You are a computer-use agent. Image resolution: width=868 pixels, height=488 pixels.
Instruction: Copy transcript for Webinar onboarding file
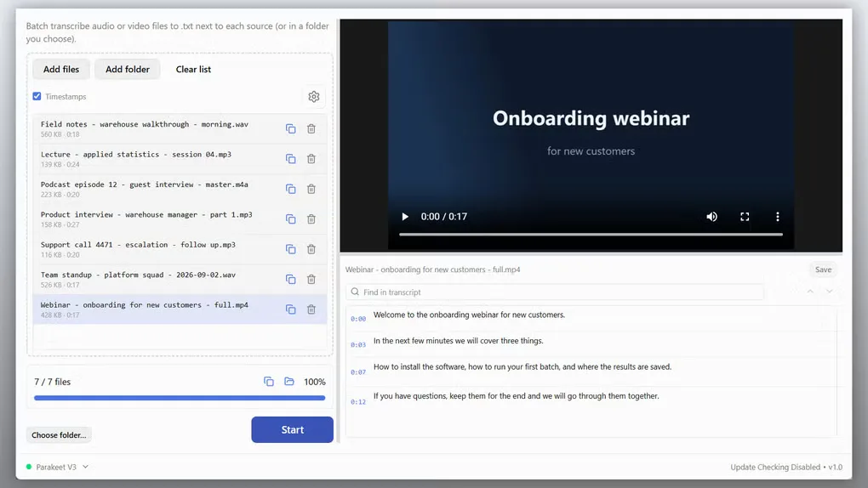pyautogui.click(x=291, y=309)
